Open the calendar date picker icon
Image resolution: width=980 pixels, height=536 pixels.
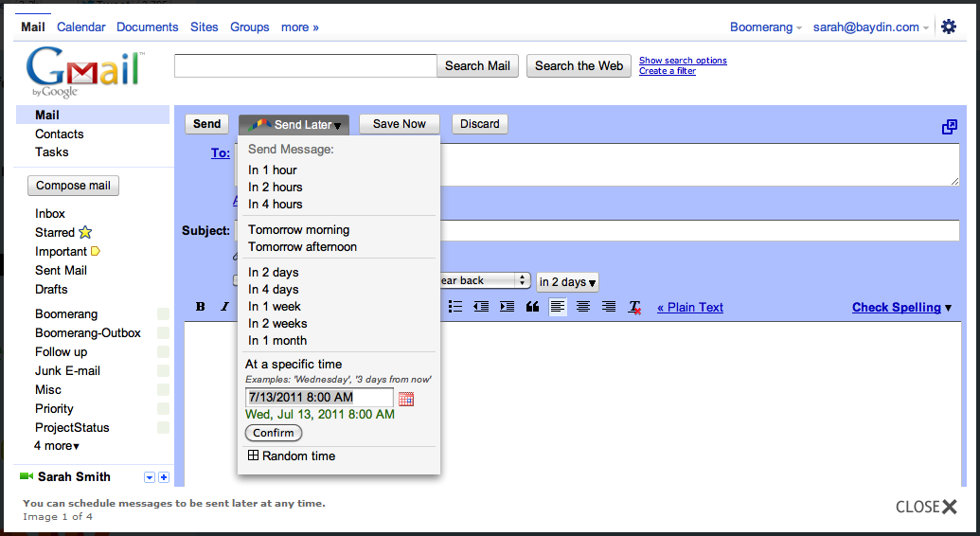click(x=406, y=399)
